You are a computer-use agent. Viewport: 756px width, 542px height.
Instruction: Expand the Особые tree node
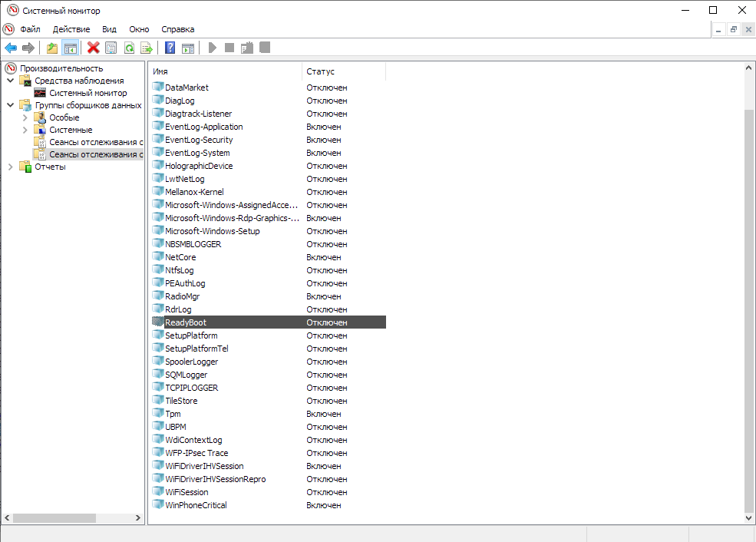(25, 117)
